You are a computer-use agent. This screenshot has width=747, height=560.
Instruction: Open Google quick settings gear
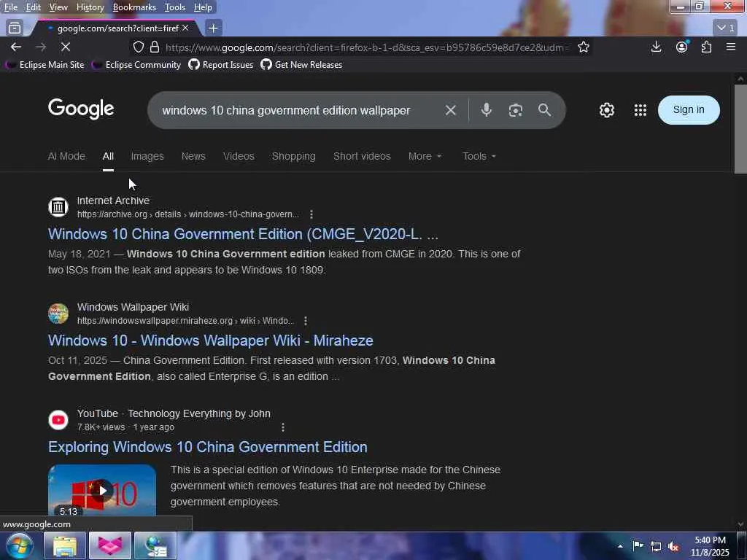[606, 110]
